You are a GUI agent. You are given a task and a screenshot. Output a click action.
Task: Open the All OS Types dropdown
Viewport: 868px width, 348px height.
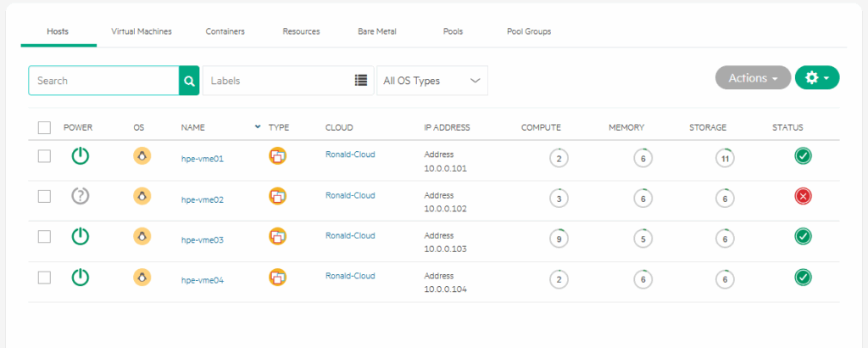(431, 80)
